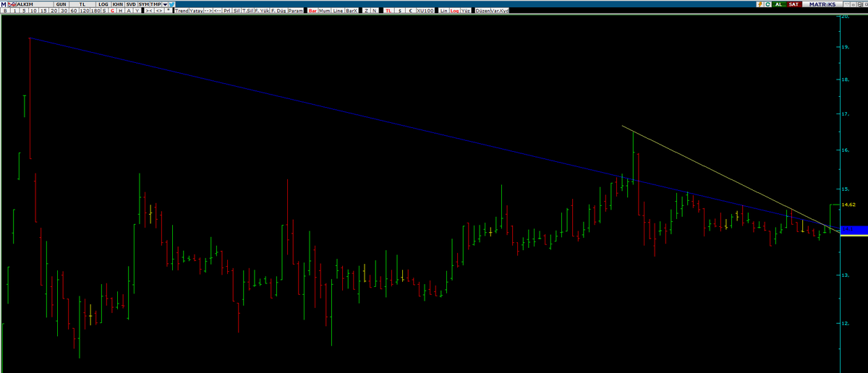Viewport: 868px width, 373px height.
Task: Select the 120 minute period
Action: [x=85, y=11]
